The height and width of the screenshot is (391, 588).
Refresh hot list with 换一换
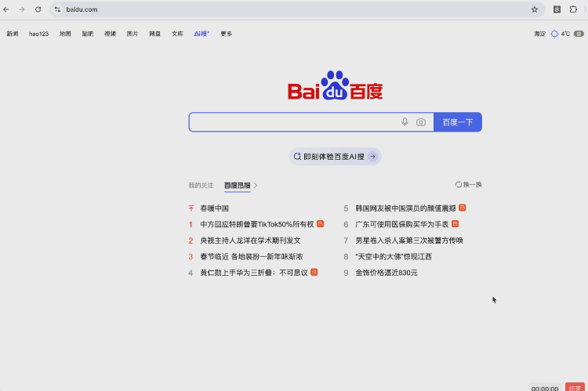(468, 184)
